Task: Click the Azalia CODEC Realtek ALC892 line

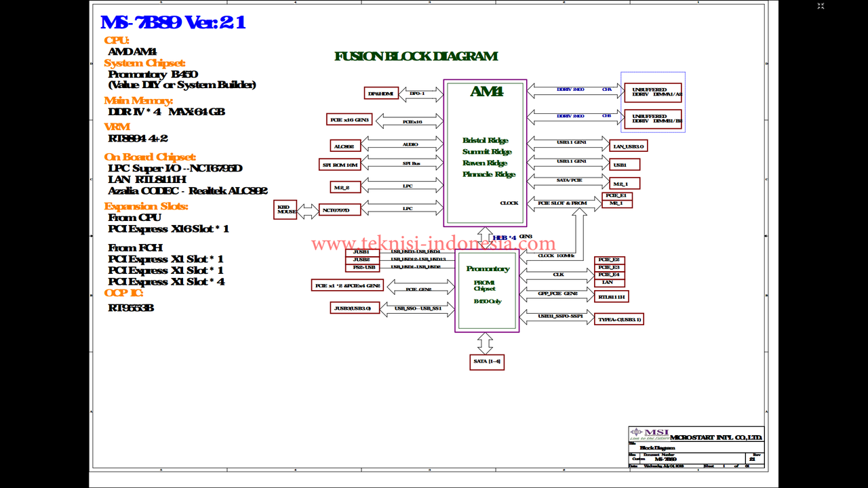Action: click(x=188, y=191)
